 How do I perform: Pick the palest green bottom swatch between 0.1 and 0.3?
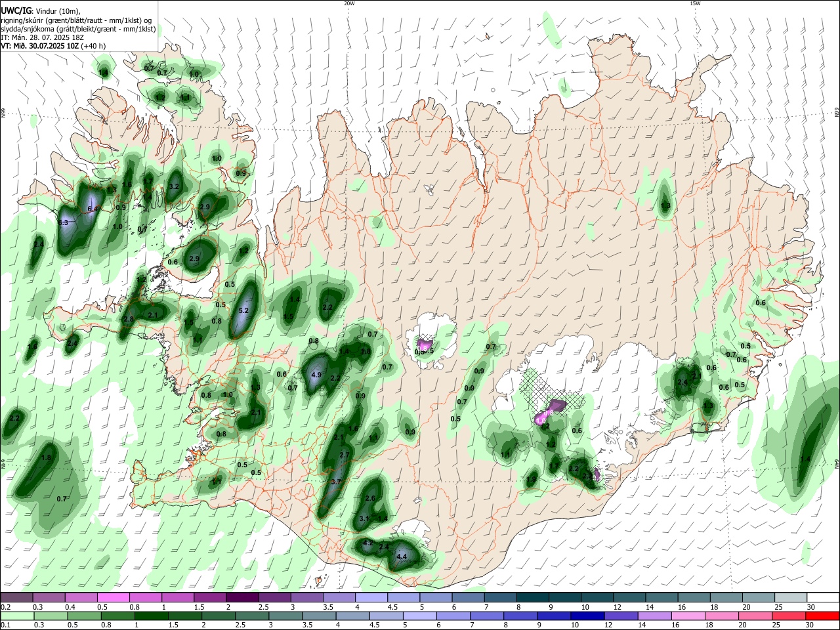click(x=17, y=616)
